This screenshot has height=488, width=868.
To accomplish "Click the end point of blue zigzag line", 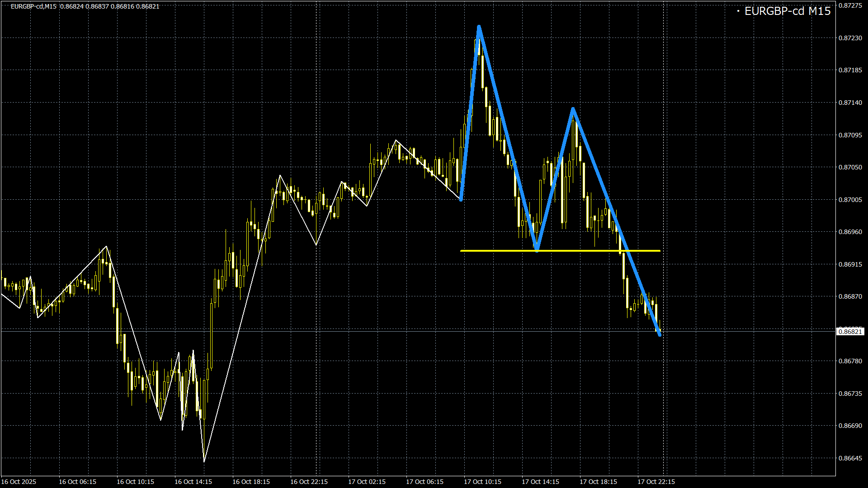I will coord(660,335).
